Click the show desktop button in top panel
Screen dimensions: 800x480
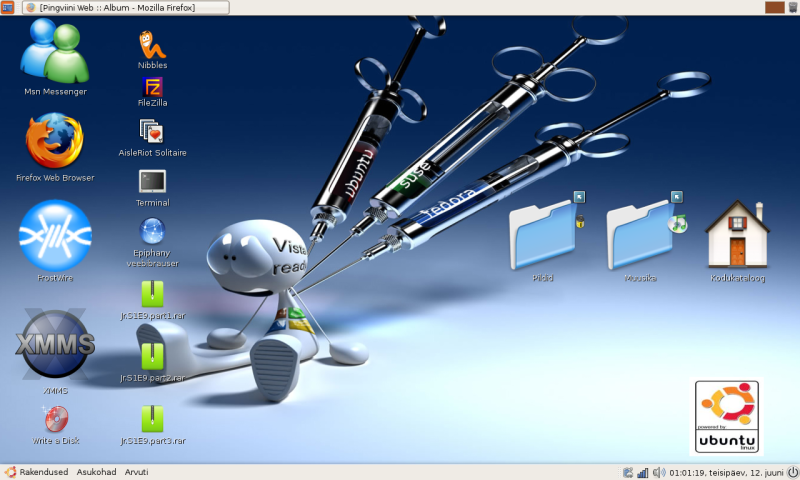click(x=7, y=7)
